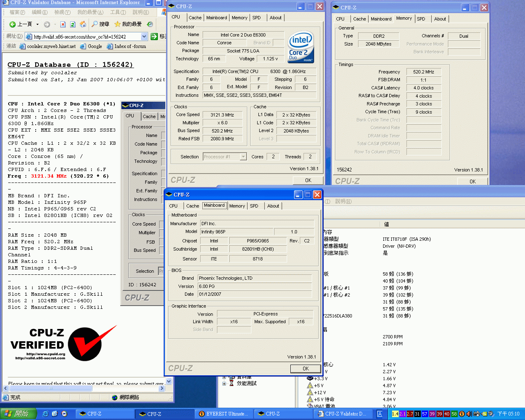Click the green Go arrow beside address bar
This screenshot has width=525, height=420.
pos(154,37)
